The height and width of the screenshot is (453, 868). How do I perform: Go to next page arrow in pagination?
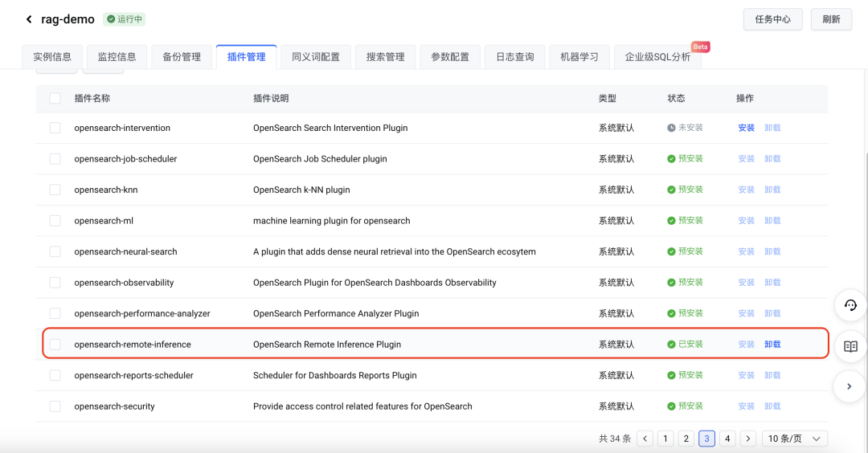pyautogui.click(x=748, y=439)
